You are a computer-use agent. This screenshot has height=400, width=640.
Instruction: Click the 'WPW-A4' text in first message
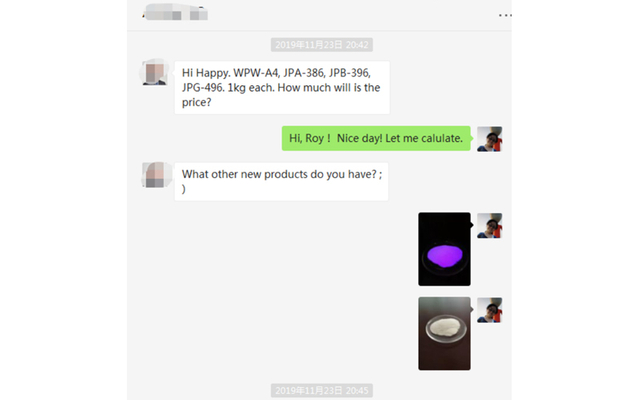[256, 73]
